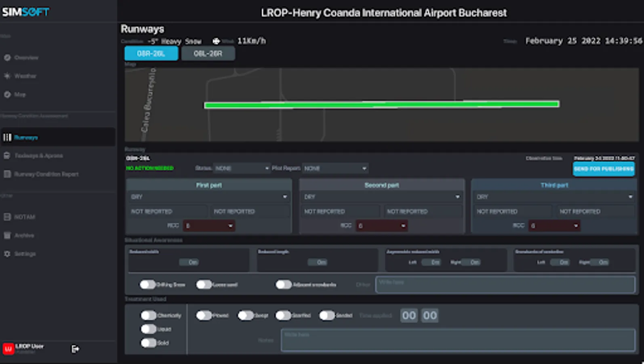Viewport: 644px width, 364px height.
Task: Open Taxiways & Aprons sidebar icon
Action: click(7, 156)
